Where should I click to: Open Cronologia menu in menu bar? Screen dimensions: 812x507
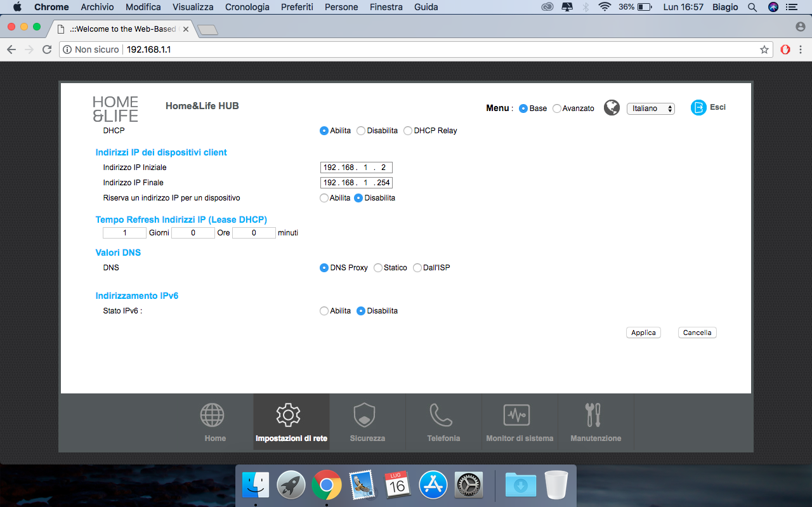(247, 7)
